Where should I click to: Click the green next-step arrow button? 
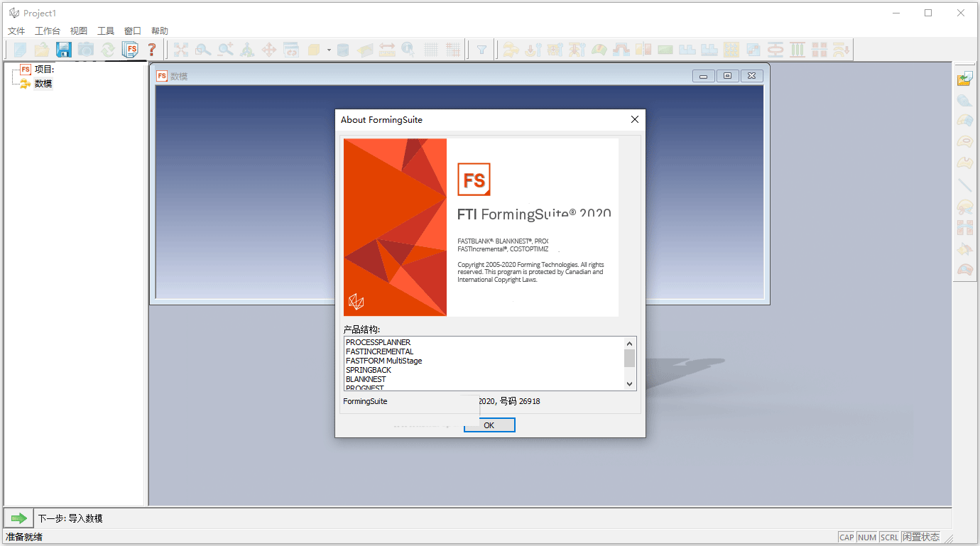click(18, 518)
